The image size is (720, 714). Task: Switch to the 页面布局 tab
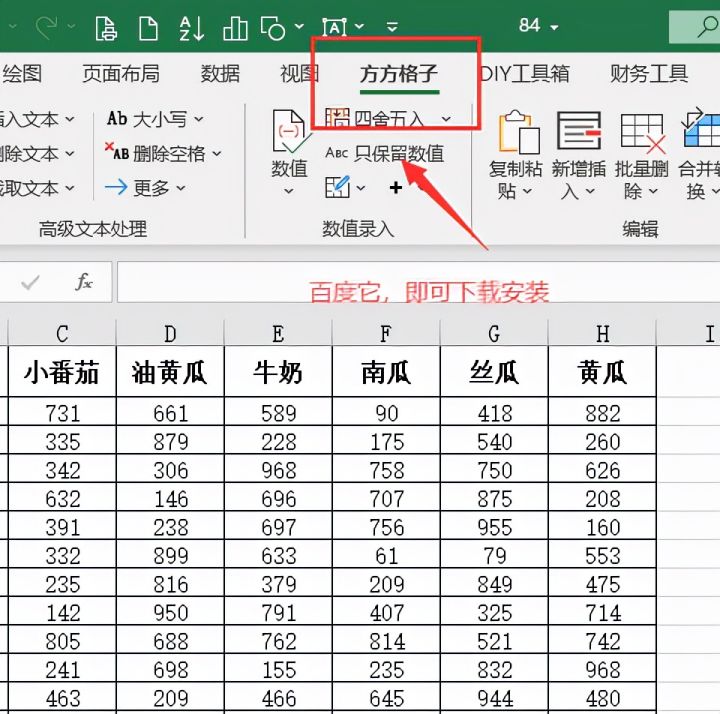pos(121,73)
